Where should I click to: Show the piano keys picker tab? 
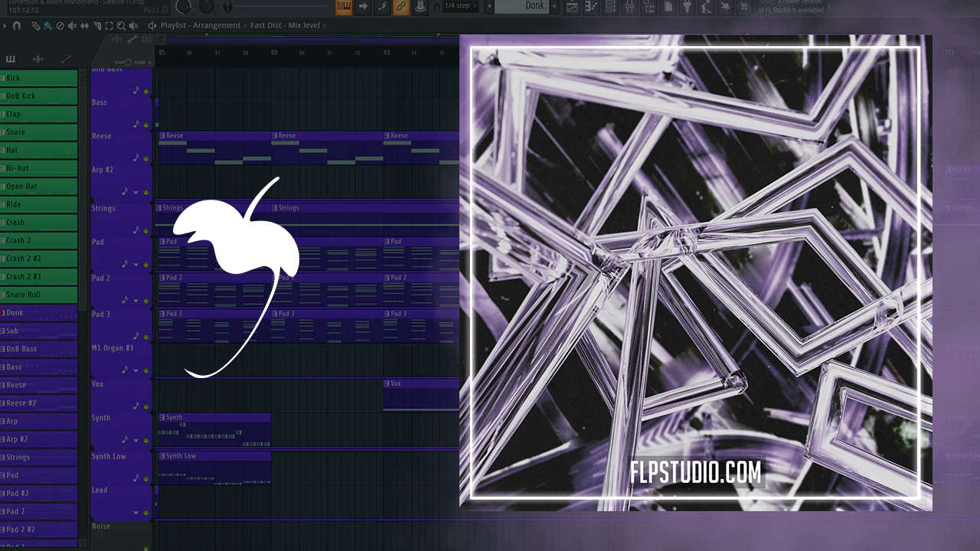pos(11,59)
